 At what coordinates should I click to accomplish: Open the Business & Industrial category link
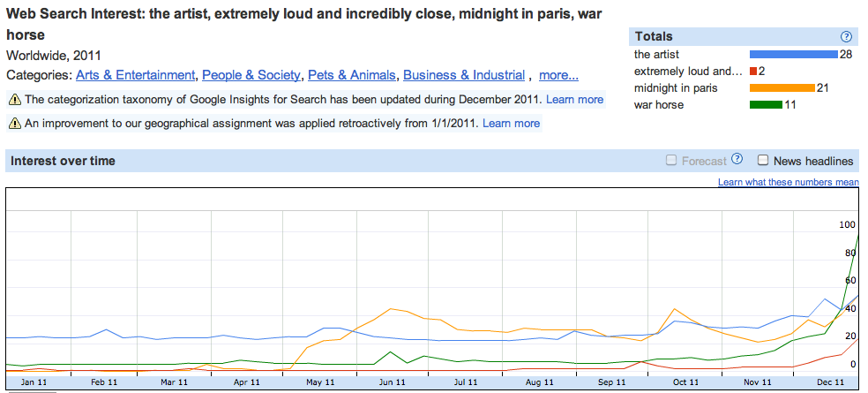coord(464,75)
